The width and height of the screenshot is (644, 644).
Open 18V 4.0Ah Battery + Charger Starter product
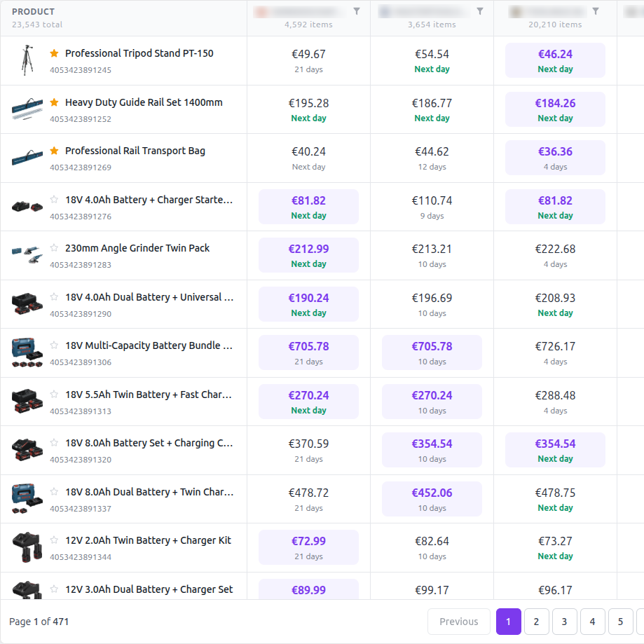pos(149,200)
